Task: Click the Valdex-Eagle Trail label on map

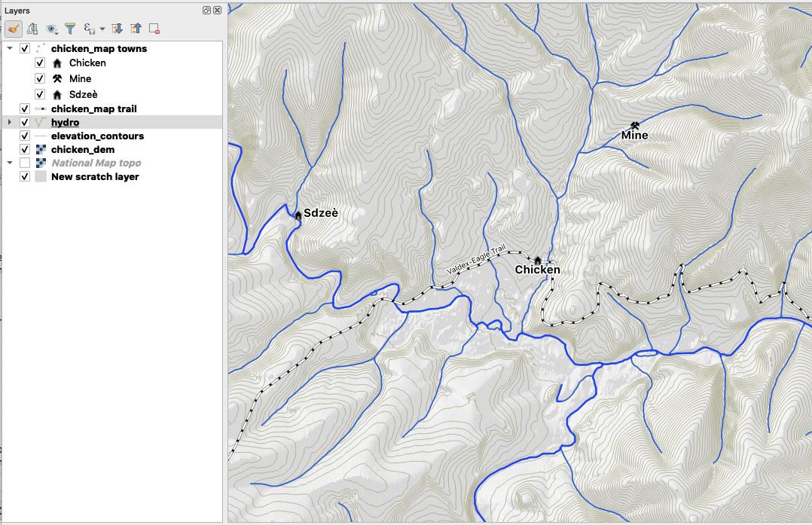Action: (476, 259)
